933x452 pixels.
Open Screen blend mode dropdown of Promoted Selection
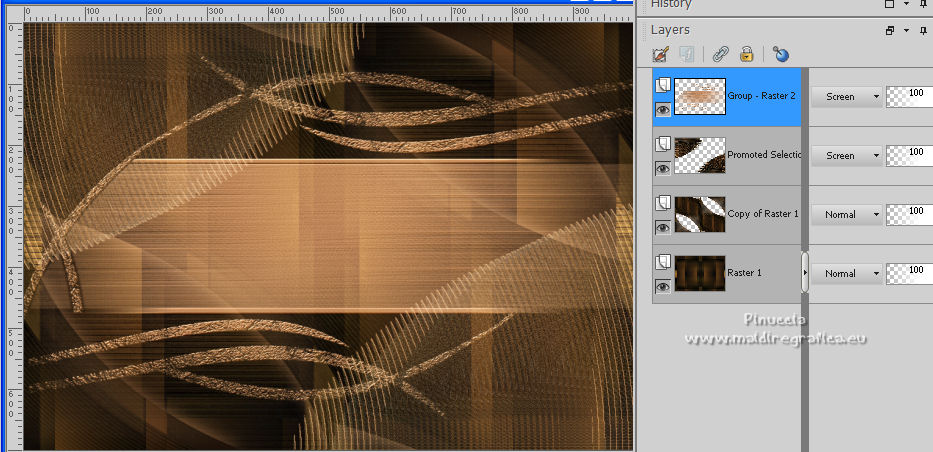[846, 155]
